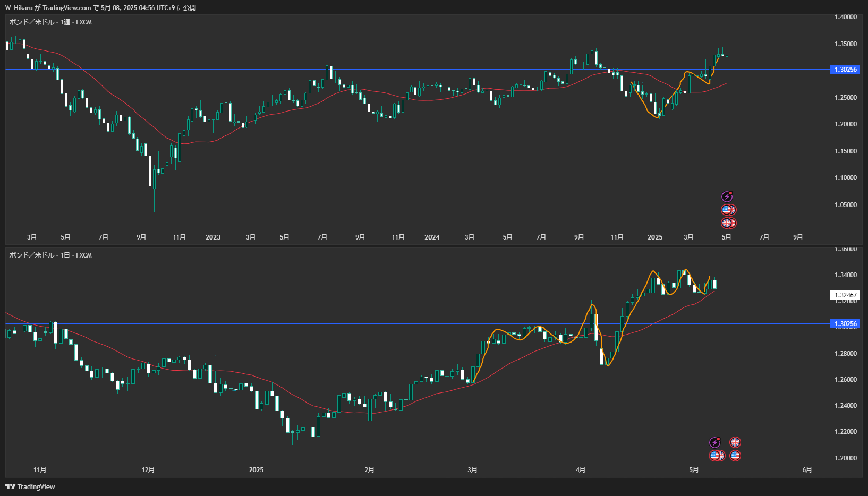This screenshot has width=868, height=496.
Task: Click 1.20000 on the daily chart price axis
Action: (845, 458)
